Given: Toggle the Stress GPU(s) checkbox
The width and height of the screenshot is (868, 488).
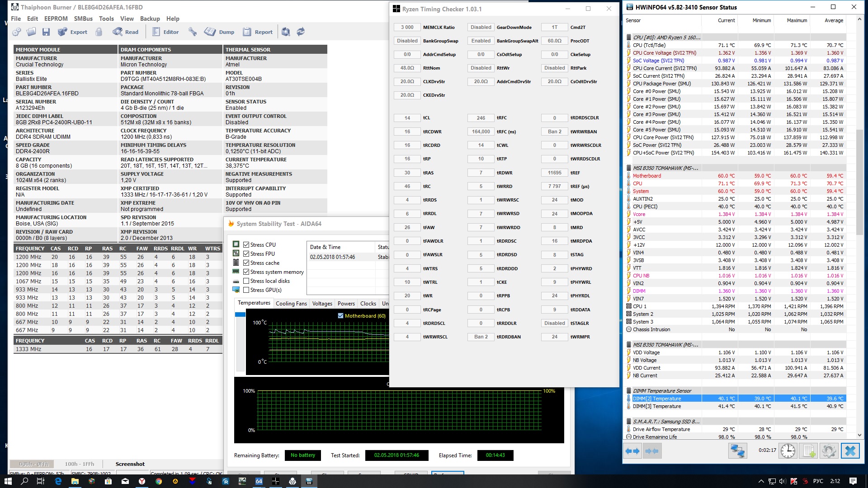Looking at the screenshot, I should coord(246,290).
